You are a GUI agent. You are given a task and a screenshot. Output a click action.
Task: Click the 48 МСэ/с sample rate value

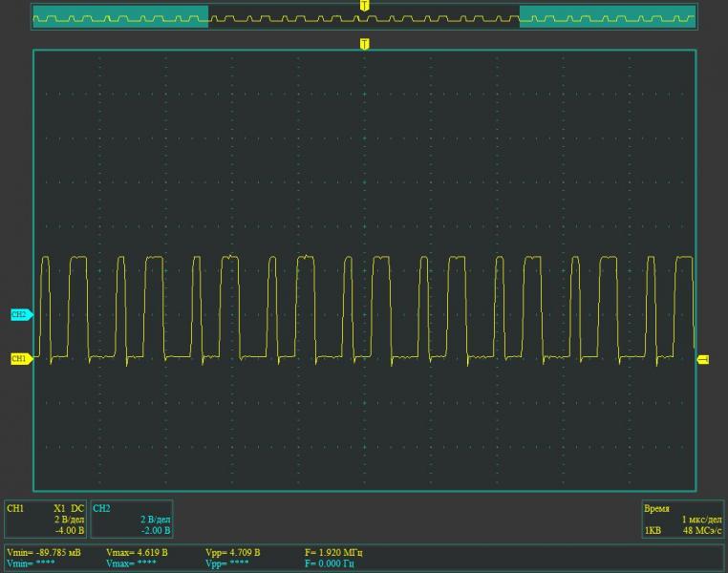pyautogui.click(x=700, y=530)
